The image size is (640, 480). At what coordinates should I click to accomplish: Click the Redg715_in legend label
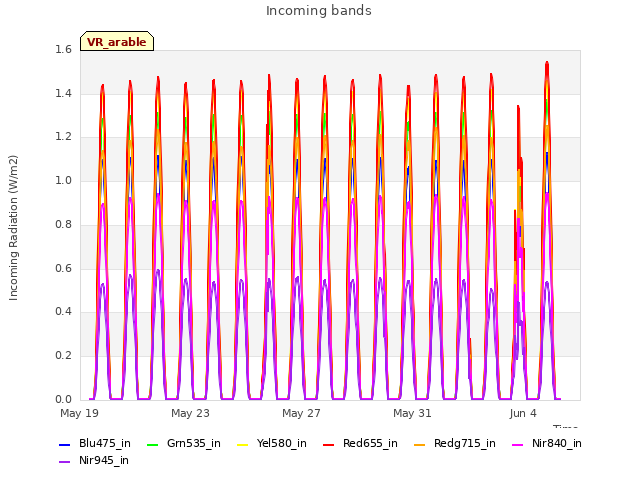(465, 443)
